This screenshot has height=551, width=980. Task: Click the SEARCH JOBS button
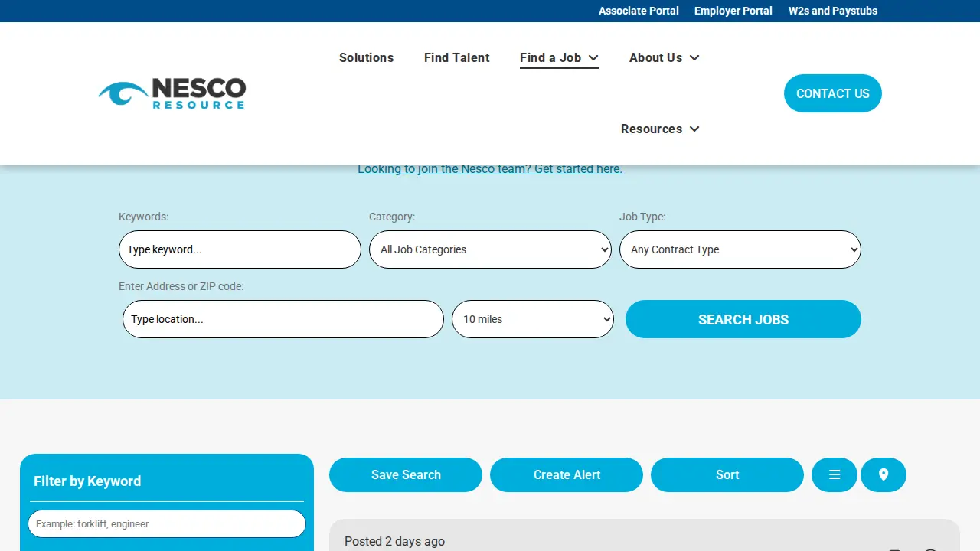(743, 319)
